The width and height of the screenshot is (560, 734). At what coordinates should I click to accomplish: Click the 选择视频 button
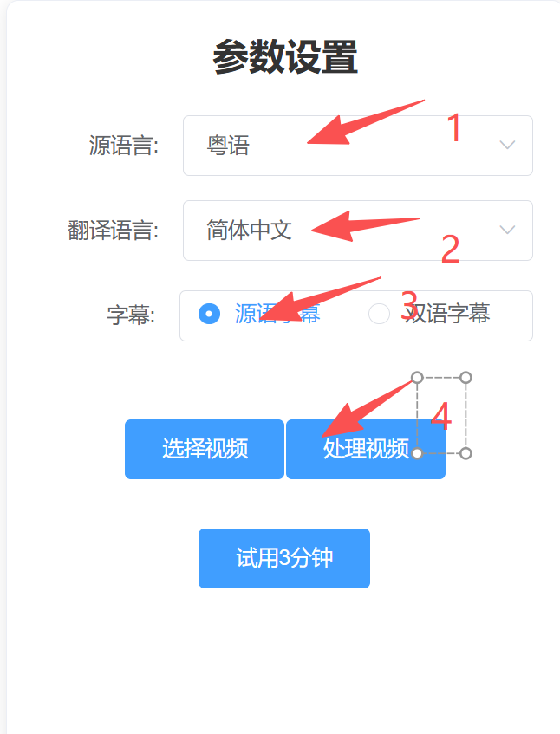tap(205, 449)
